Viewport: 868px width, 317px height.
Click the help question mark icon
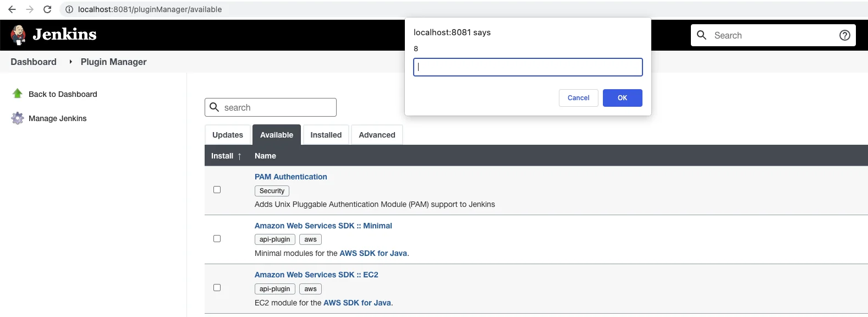click(845, 35)
